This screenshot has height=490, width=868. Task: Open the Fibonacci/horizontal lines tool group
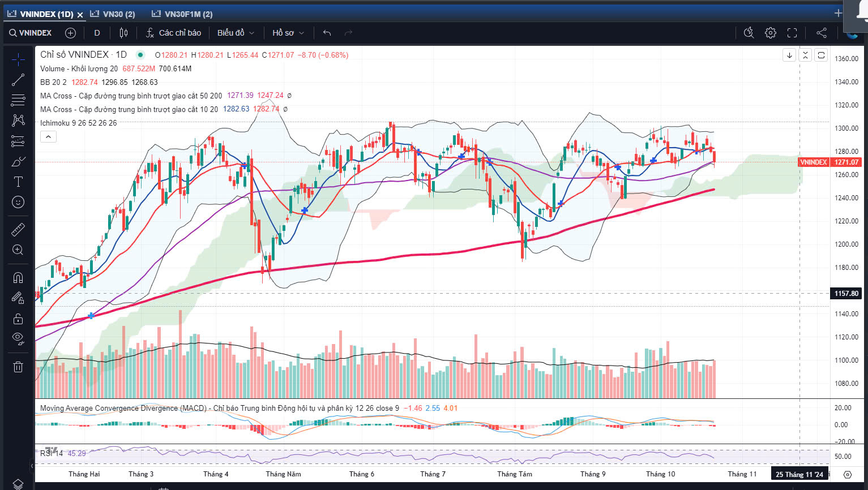click(18, 100)
